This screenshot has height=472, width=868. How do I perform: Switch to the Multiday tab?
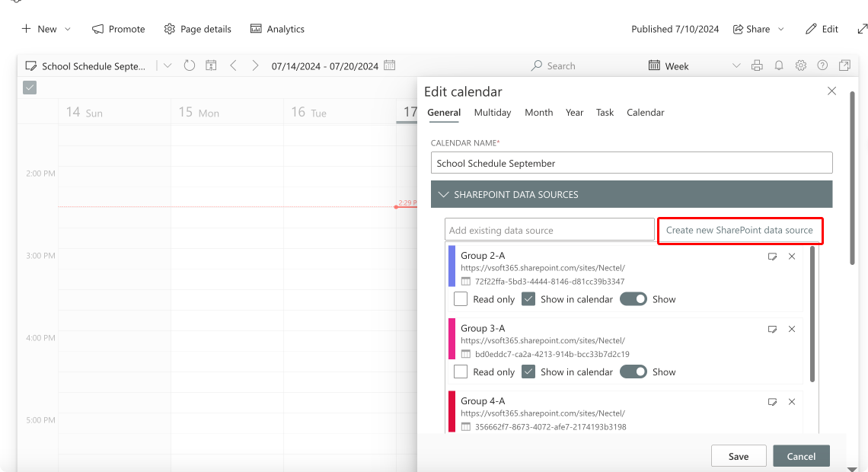[493, 113]
